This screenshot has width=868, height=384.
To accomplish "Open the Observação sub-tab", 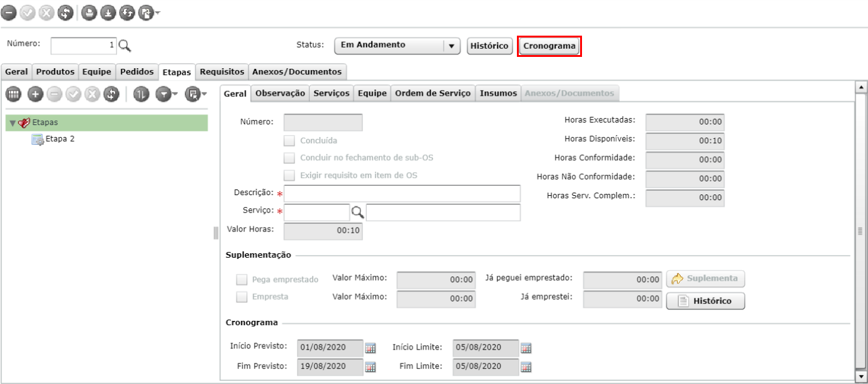I will point(280,93).
